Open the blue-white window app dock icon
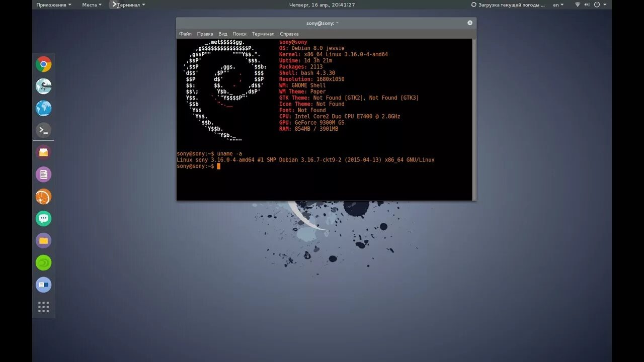This screenshot has height=362, width=644. (x=44, y=285)
